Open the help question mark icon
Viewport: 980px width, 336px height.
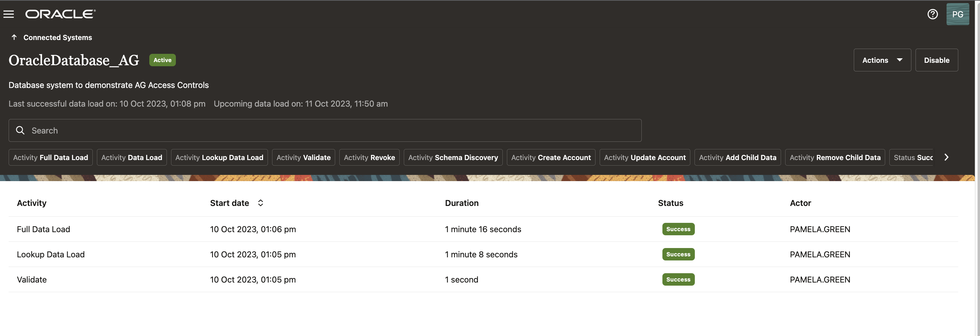(x=932, y=14)
